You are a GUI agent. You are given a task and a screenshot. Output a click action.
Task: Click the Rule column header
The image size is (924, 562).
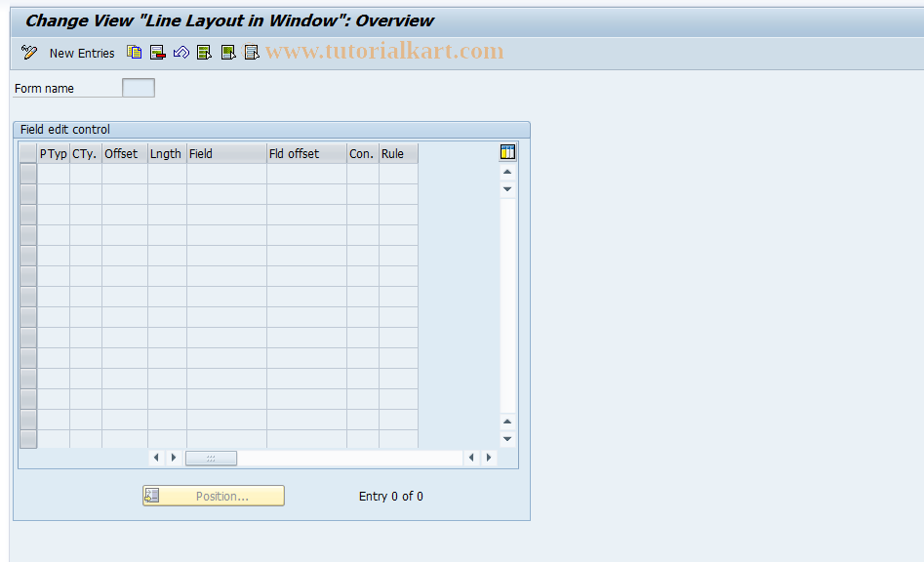click(398, 154)
